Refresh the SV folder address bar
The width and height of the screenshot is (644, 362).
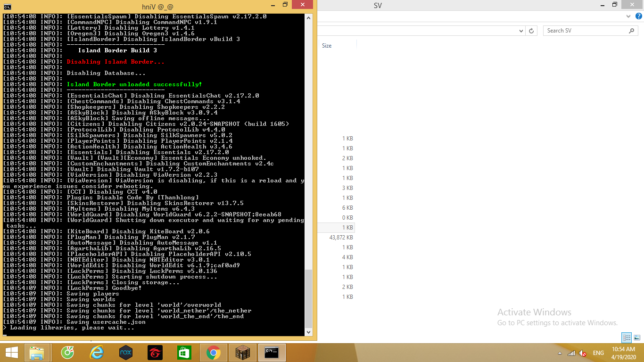pyautogui.click(x=531, y=31)
